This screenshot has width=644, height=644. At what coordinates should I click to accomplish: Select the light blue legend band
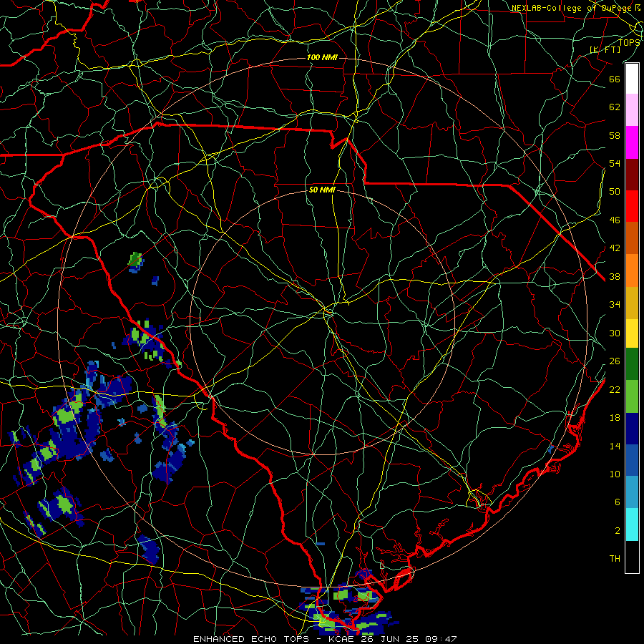(x=632, y=492)
